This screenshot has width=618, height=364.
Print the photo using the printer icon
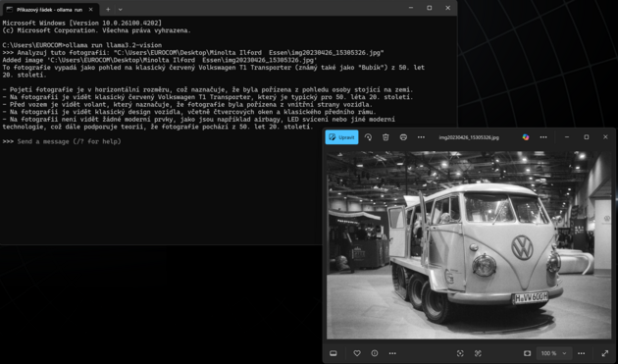pyautogui.click(x=403, y=137)
